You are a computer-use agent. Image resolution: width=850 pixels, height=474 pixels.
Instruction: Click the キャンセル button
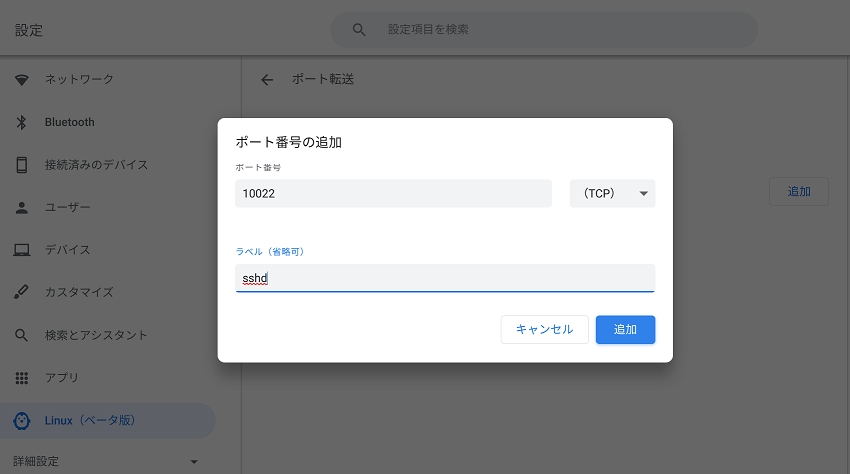click(544, 330)
